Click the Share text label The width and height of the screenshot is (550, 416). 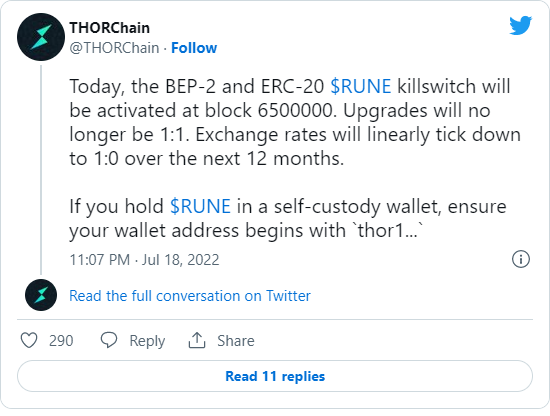pos(236,341)
